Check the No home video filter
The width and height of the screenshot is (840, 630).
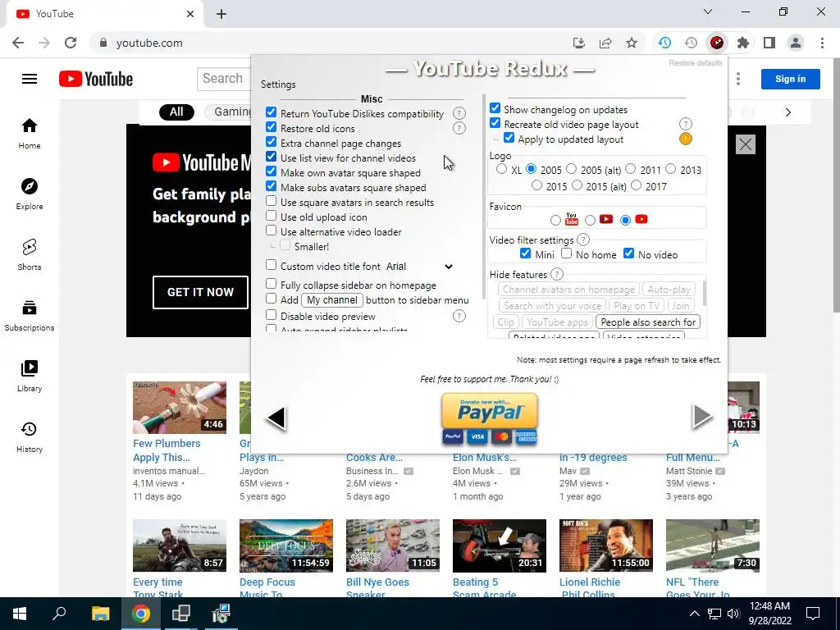pos(566,253)
